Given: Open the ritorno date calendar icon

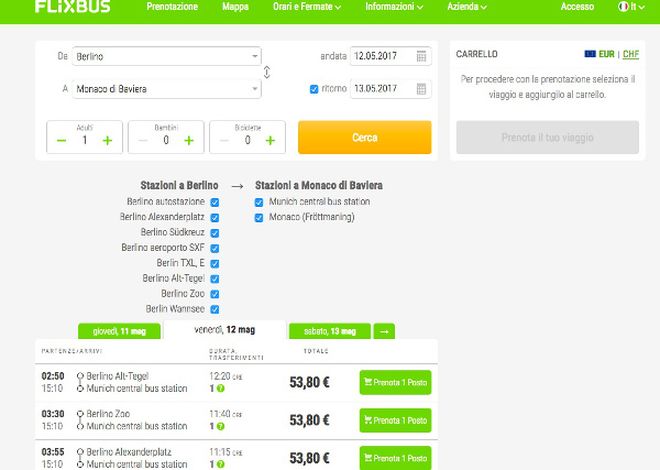Looking at the screenshot, I should point(421,89).
